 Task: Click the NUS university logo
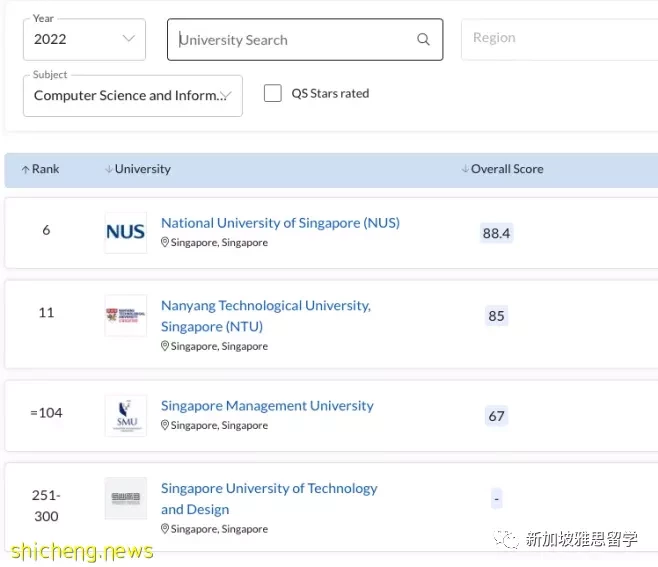[125, 232]
